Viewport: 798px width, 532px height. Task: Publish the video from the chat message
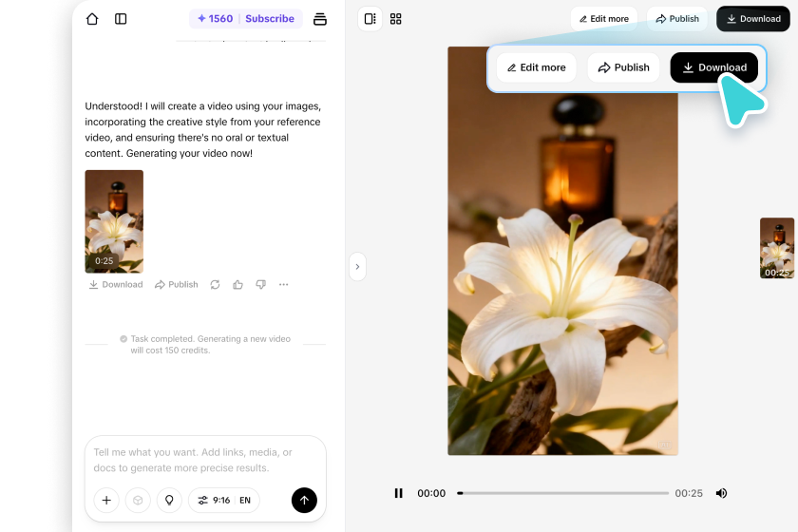coord(177,285)
